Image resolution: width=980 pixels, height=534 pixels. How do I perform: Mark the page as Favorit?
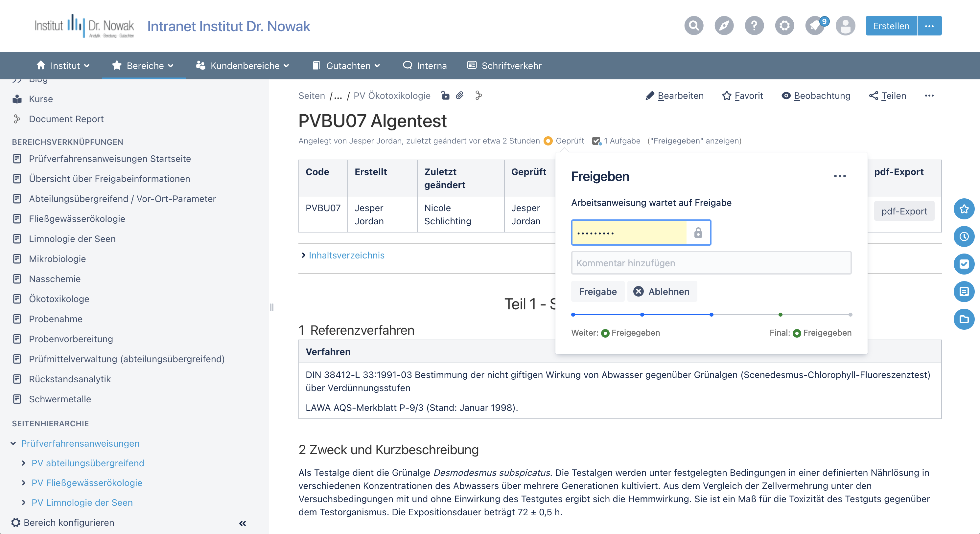pyautogui.click(x=742, y=95)
